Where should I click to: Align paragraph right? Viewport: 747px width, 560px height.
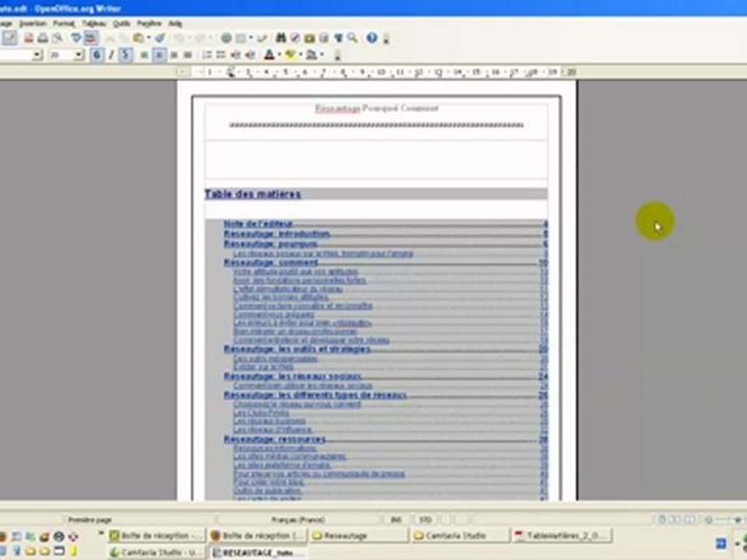click(x=174, y=55)
